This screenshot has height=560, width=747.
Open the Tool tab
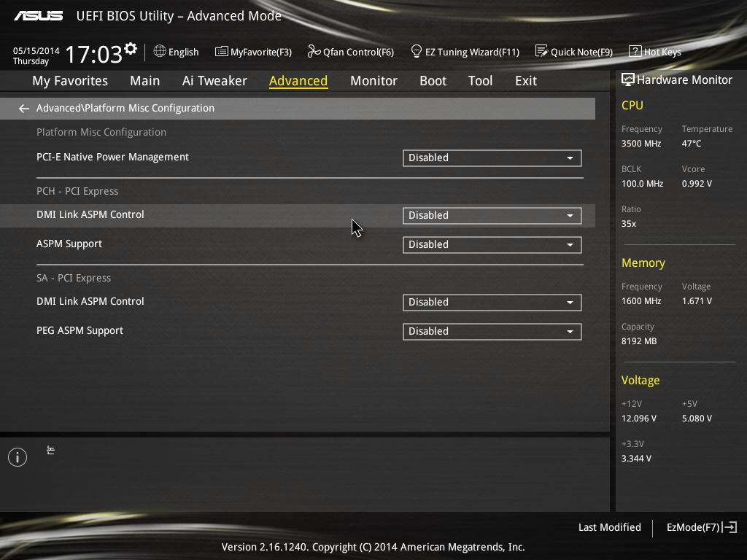pyautogui.click(x=480, y=81)
